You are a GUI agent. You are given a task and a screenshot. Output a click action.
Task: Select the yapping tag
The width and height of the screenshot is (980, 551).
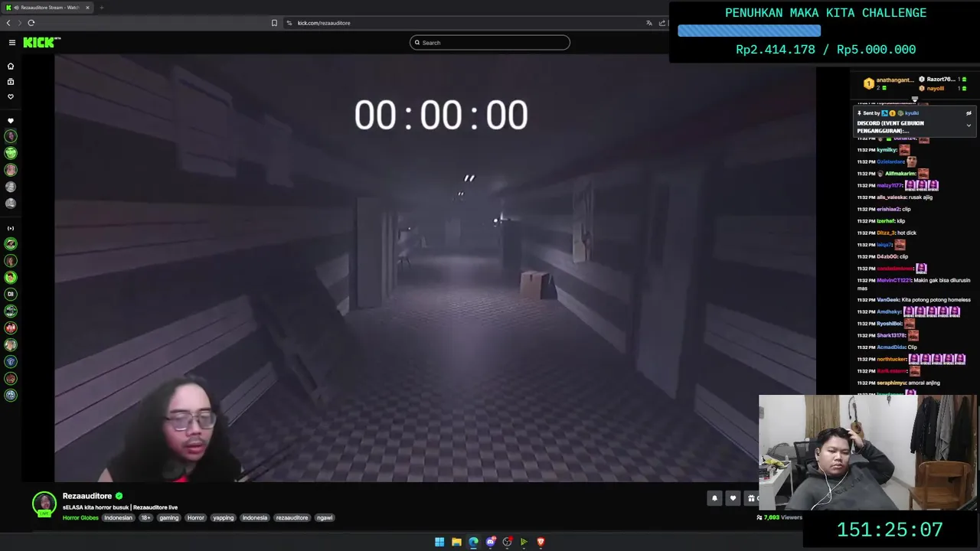(x=224, y=518)
